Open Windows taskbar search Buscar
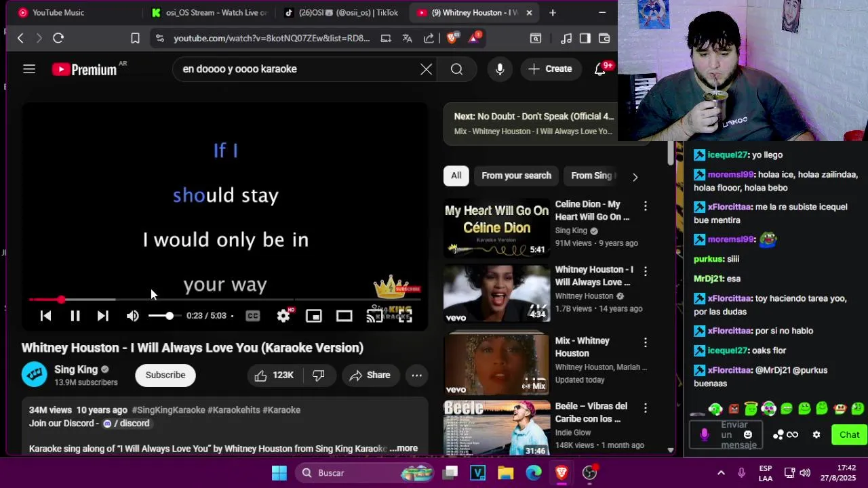 (x=365, y=473)
